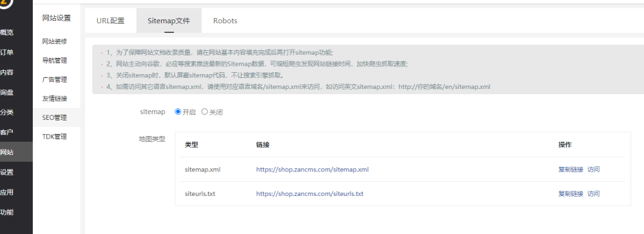The image size is (644, 234).
Task: Click 访问 for siteurls.txt row
Action: (x=594, y=193)
